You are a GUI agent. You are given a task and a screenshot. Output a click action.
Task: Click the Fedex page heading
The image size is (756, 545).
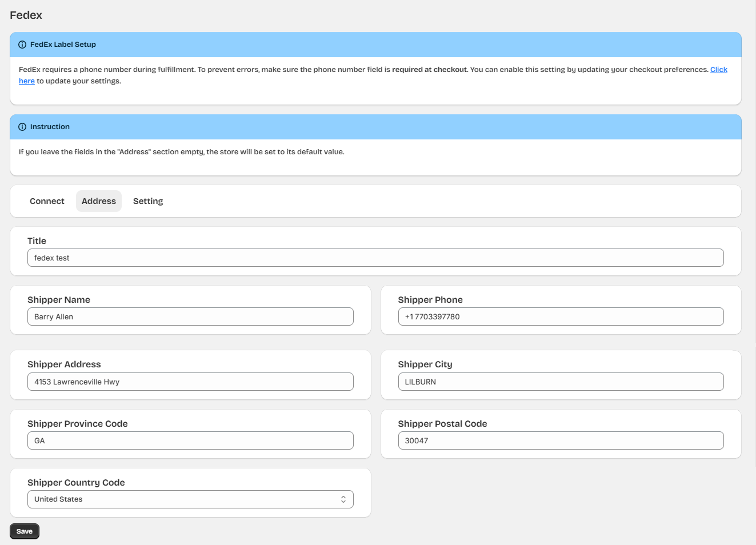26,15
